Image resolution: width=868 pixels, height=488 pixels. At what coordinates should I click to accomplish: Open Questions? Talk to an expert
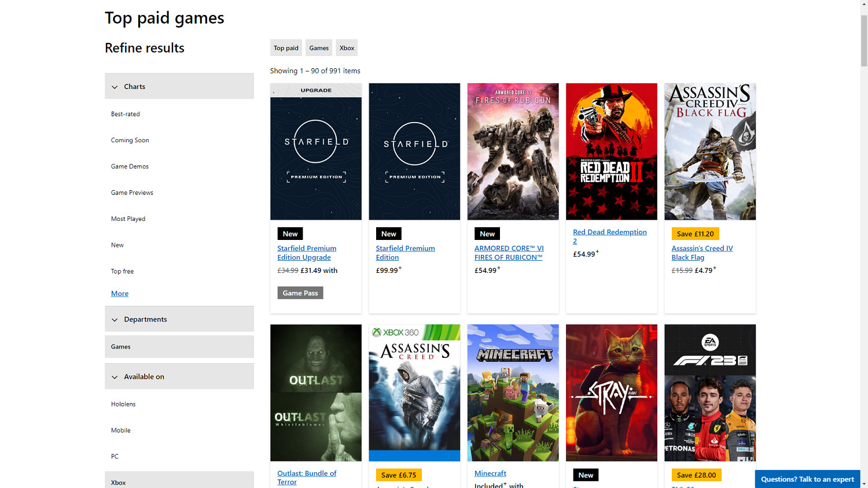pyautogui.click(x=807, y=479)
